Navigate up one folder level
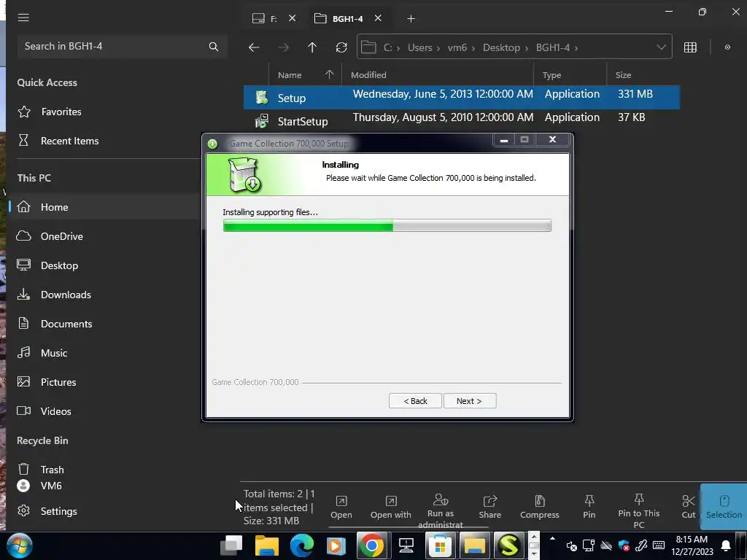The width and height of the screenshot is (747, 560). coord(312,47)
